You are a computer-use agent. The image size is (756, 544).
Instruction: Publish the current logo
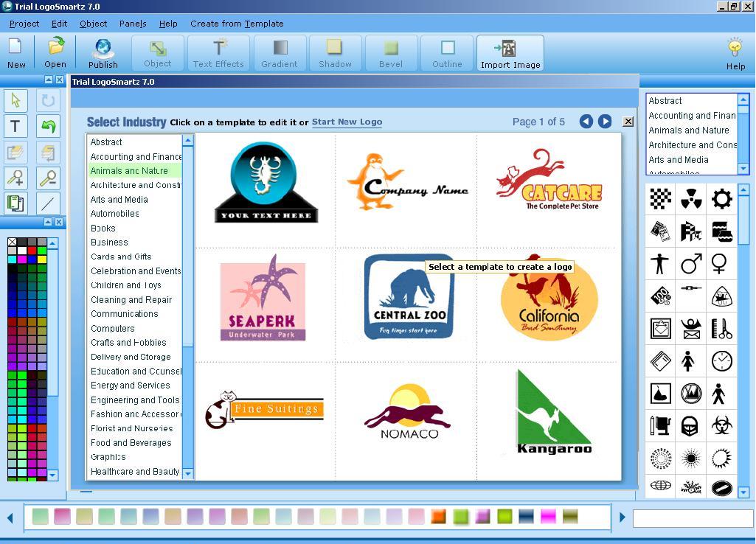(x=103, y=52)
